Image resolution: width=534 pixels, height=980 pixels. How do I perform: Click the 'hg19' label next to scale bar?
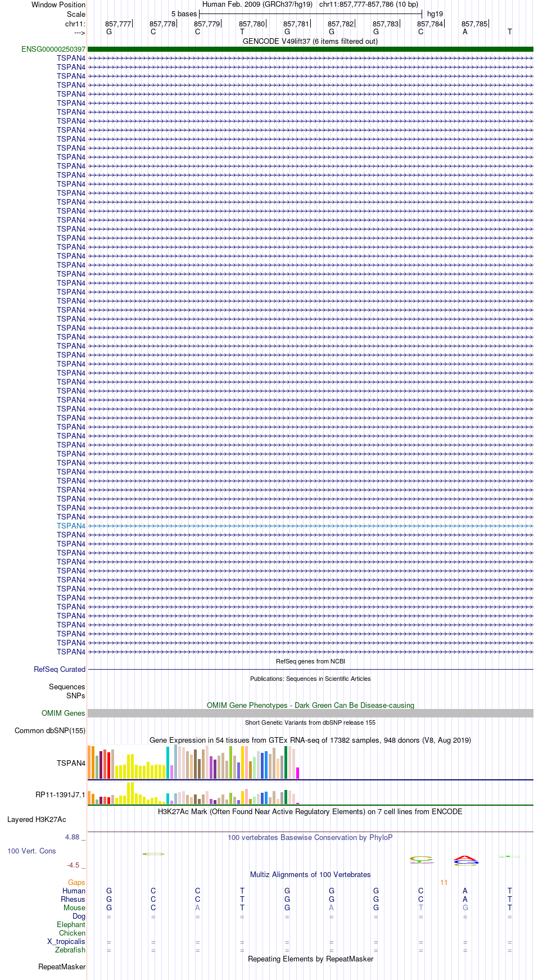click(x=435, y=14)
